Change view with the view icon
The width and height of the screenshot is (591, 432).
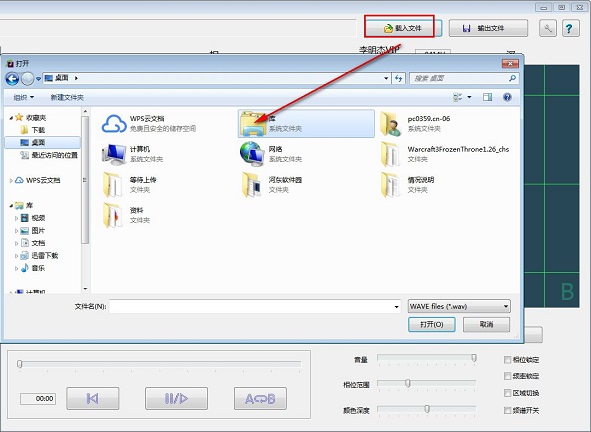[x=457, y=97]
